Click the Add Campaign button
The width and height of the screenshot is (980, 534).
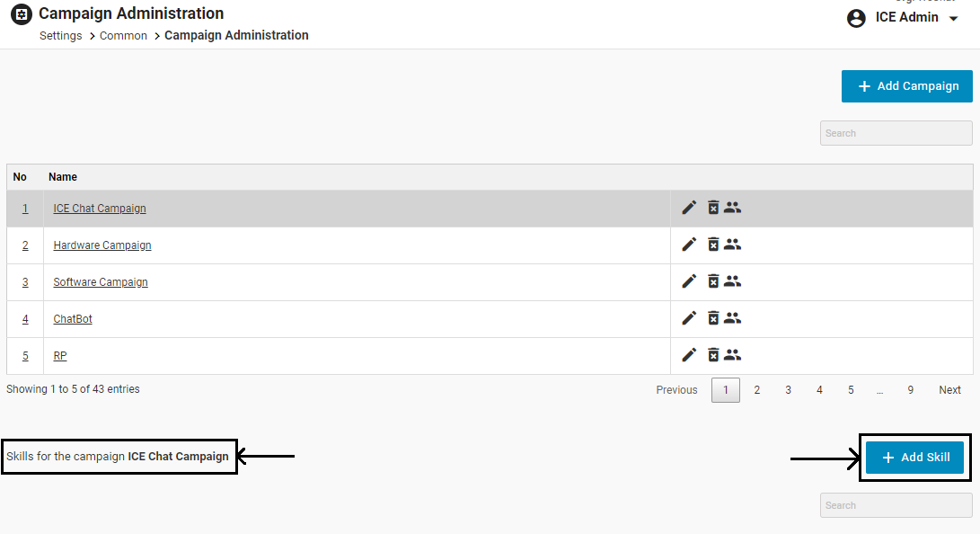[906, 86]
